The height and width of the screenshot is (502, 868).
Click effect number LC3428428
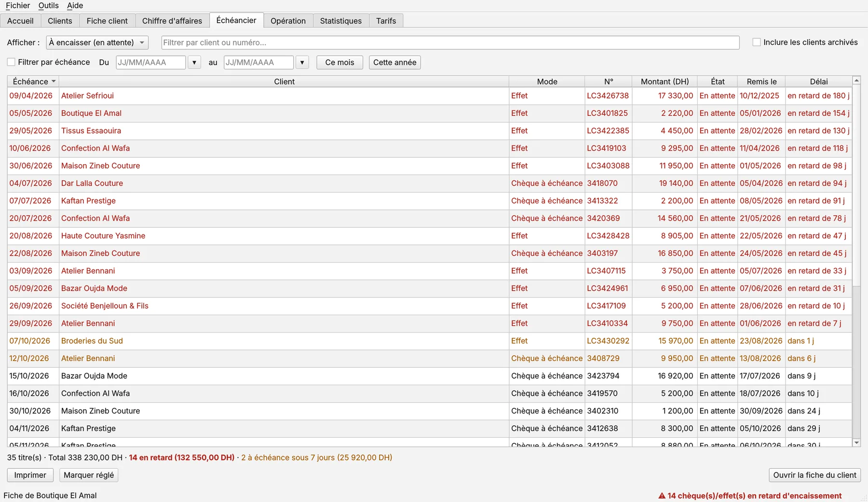[608, 236]
